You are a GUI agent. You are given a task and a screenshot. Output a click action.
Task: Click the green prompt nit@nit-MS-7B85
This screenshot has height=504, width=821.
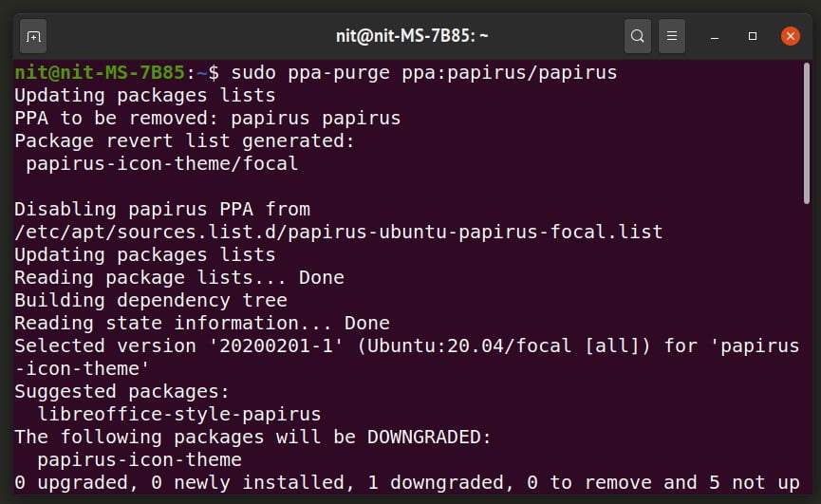(x=100, y=72)
